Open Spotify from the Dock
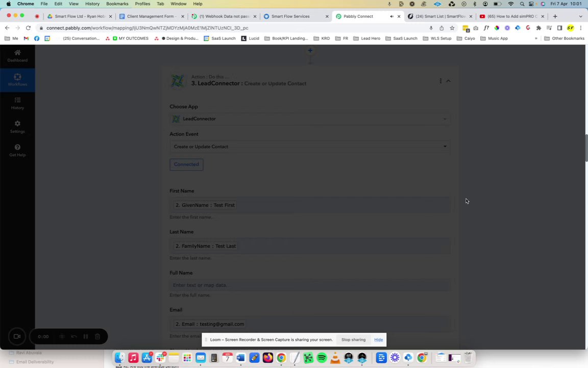This screenshot has height=368, width=588. [x=322, y=357]
